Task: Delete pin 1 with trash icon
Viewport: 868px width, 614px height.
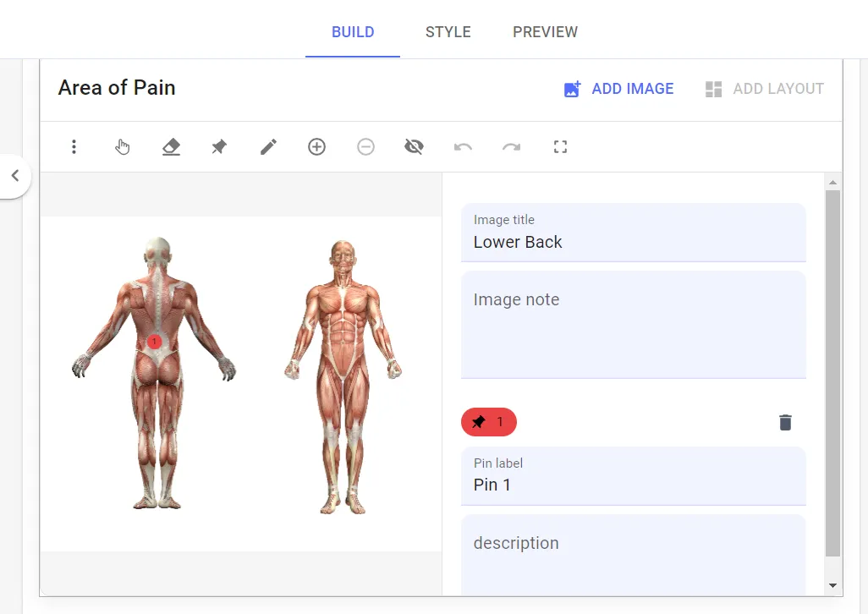Action: point(785,422)
